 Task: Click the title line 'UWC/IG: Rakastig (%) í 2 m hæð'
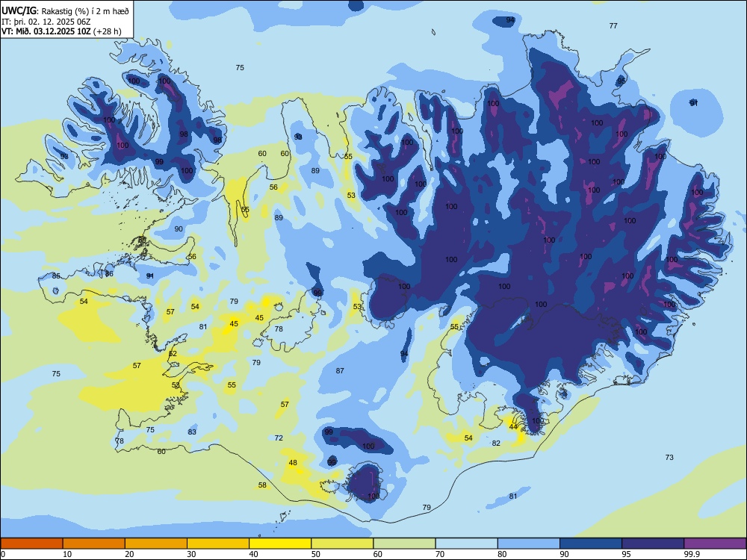[x=65, y=11]
